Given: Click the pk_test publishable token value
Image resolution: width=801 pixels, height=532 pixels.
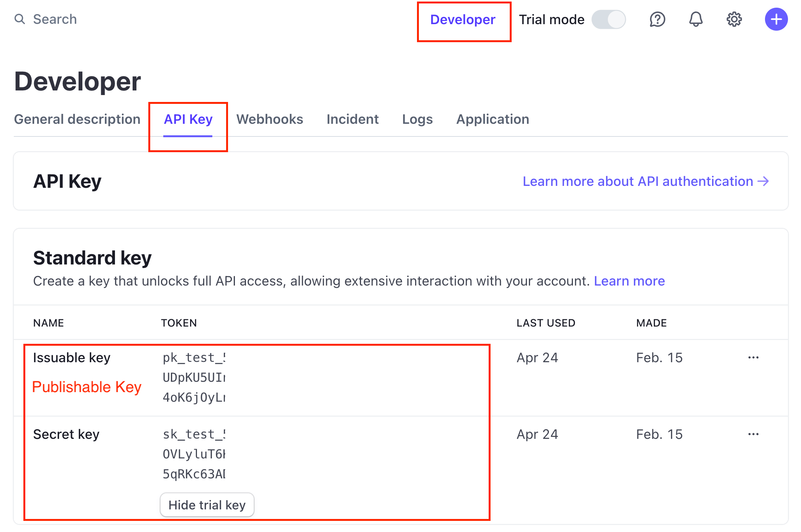Looking at the screenshot, I should (x=194, y=378).
